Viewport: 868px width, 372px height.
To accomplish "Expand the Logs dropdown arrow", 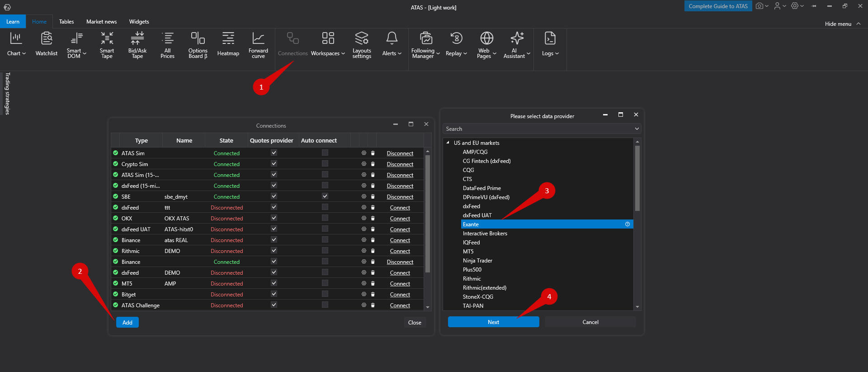I will pos(557,53).
